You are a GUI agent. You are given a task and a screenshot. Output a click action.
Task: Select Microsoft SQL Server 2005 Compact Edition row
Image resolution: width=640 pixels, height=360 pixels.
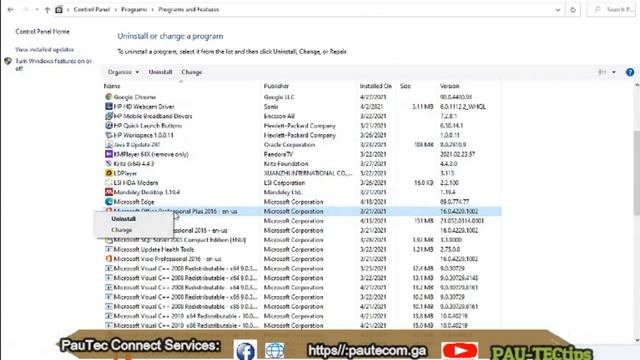302,240
